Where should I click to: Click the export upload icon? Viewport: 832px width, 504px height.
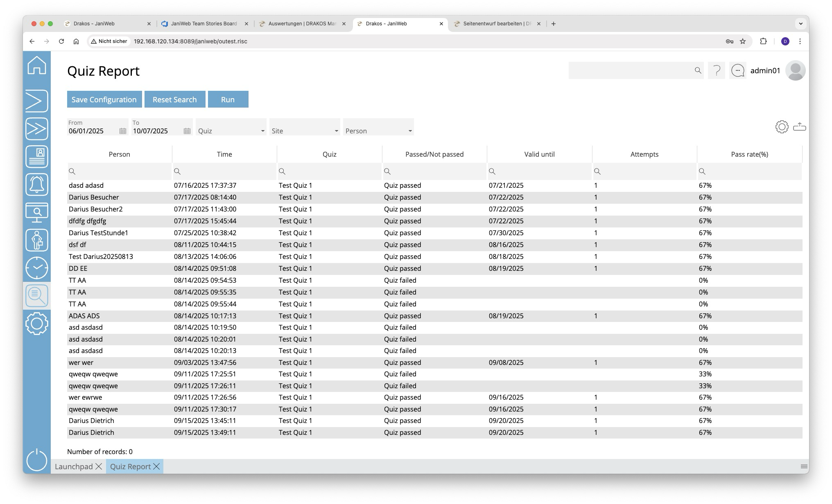coord(799,127)
